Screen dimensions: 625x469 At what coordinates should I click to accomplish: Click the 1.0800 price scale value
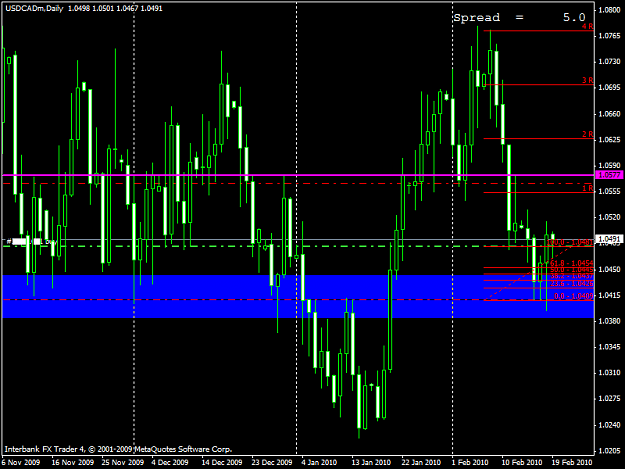[x=610, y=10]
